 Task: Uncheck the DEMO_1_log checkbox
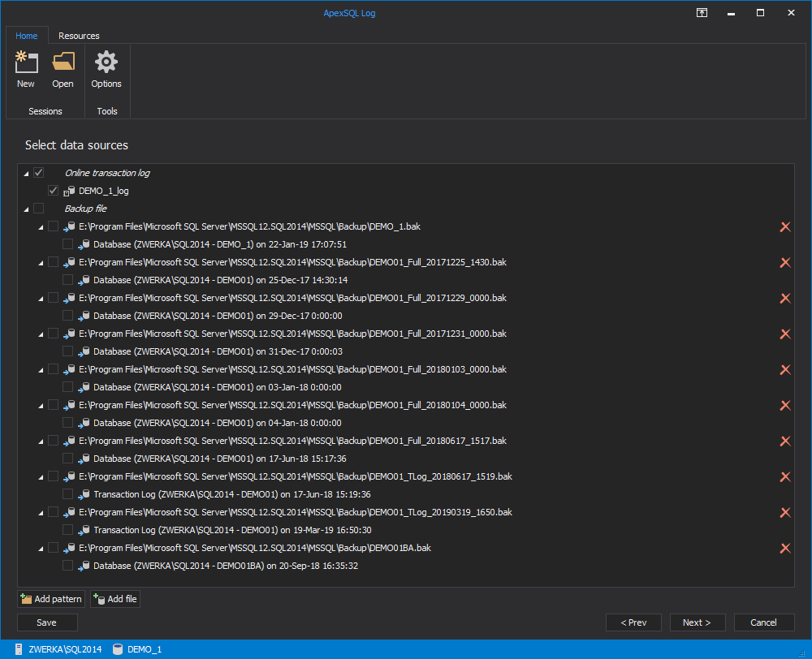(53, 191)
